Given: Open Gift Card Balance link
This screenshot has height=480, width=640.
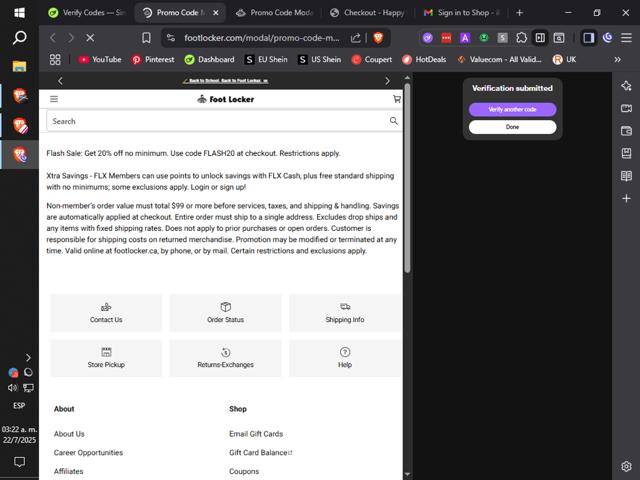Looking at the screenshot, I should 260,453.
